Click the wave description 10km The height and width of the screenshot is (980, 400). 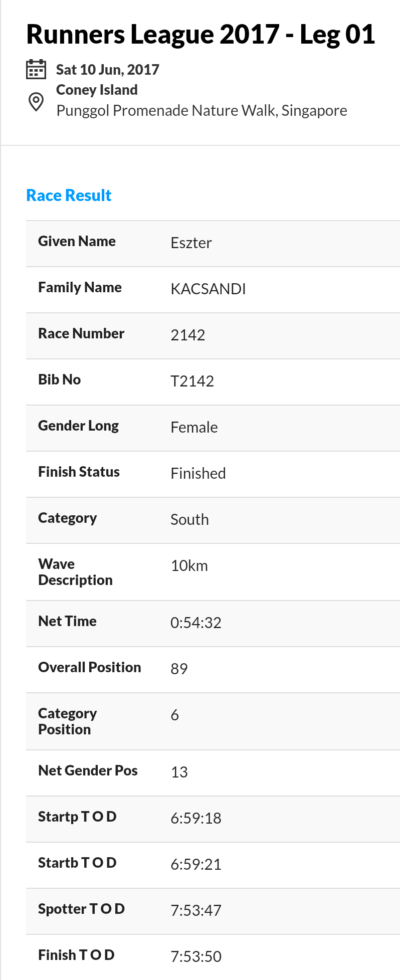click(189, 566)
